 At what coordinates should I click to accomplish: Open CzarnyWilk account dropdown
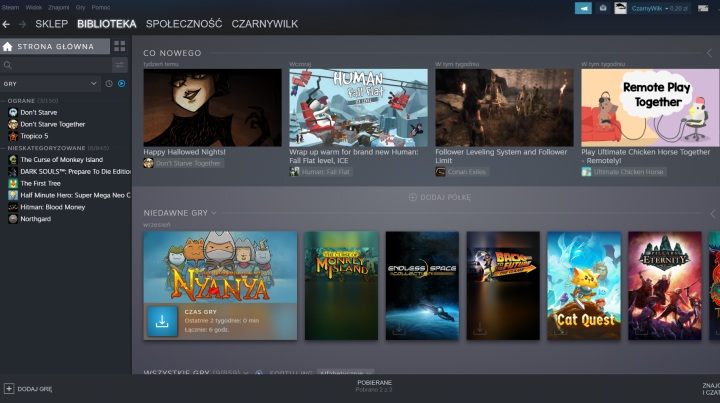coord(659,8)
